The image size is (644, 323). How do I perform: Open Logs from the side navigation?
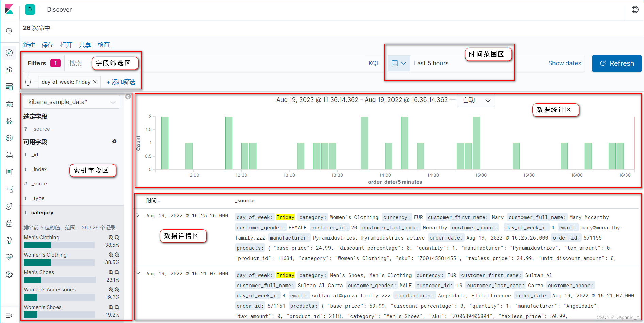click(9, 172)
